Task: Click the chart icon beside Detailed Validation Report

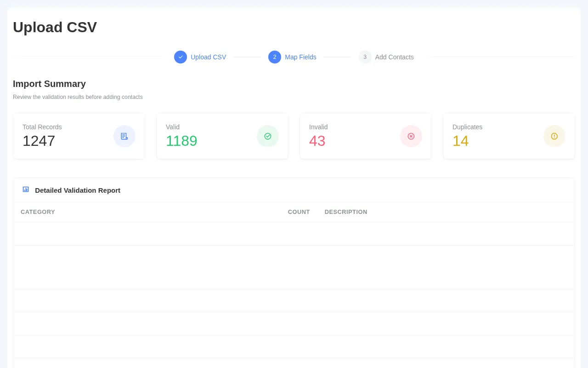Action: click(26, 190)
